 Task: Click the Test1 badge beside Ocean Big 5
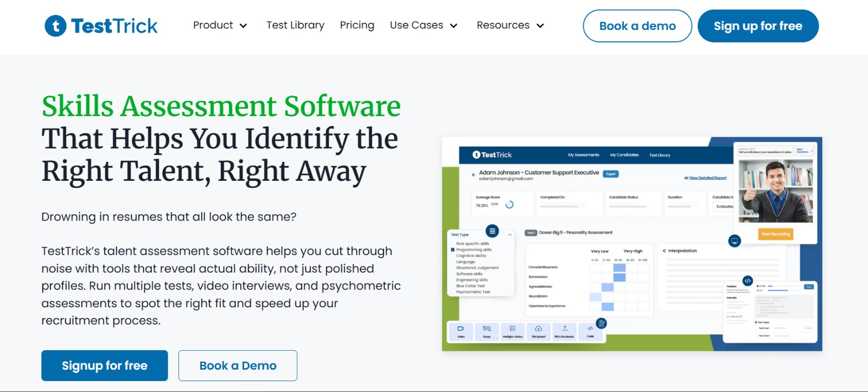[531, 232]
